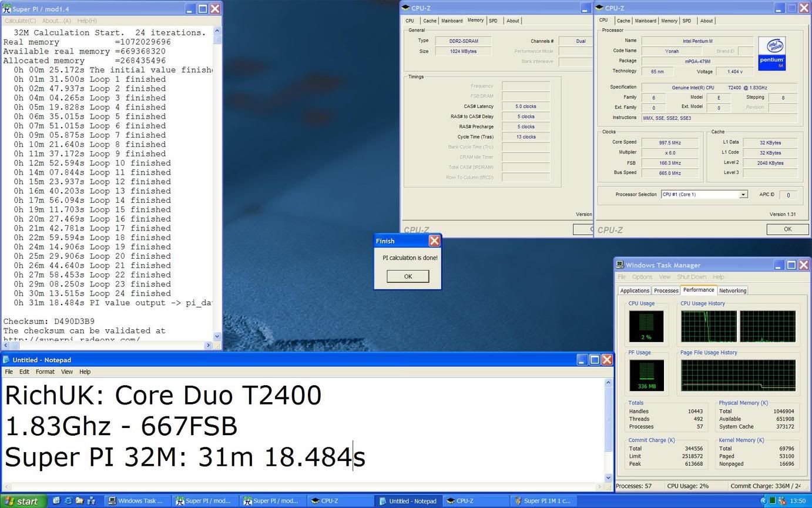Switch to Applications tab in Task Manager
The height and width of the screenshot is (508, 812).
[635, 290]
